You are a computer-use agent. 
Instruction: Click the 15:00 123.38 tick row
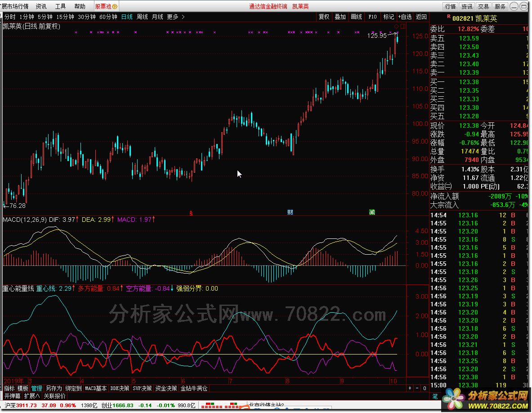point(479,386)
